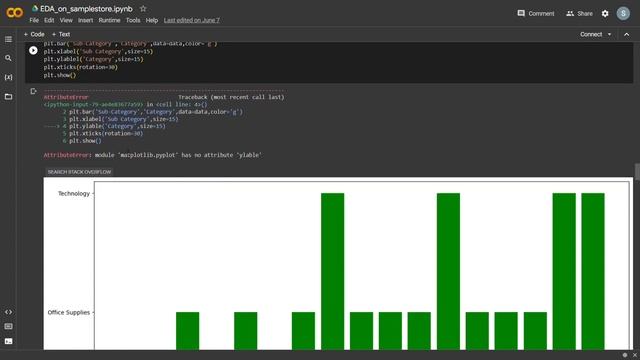The height and width of the screenshot is (360, 640).
Task: Star the EDA_on_samplestore notebook
Action: (x=143, y=9)
